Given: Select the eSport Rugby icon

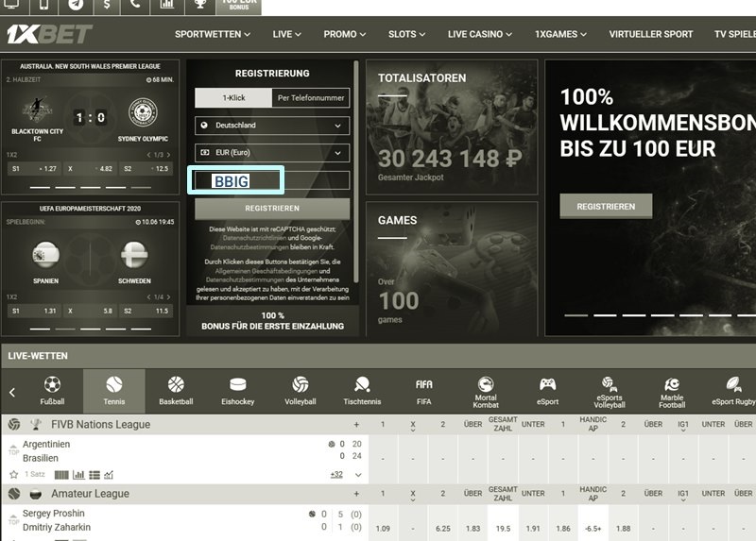Looking at the screenshot, I should tap(733, 391).
